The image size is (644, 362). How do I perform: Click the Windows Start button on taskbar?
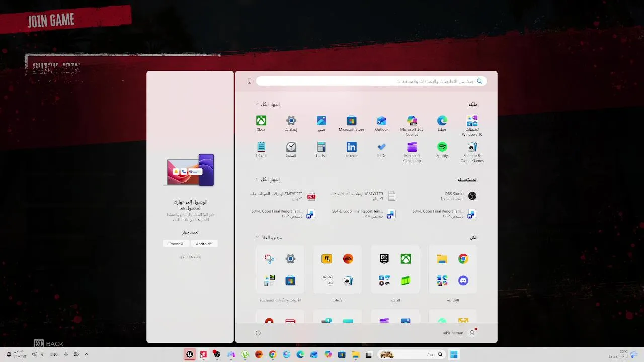454,354
